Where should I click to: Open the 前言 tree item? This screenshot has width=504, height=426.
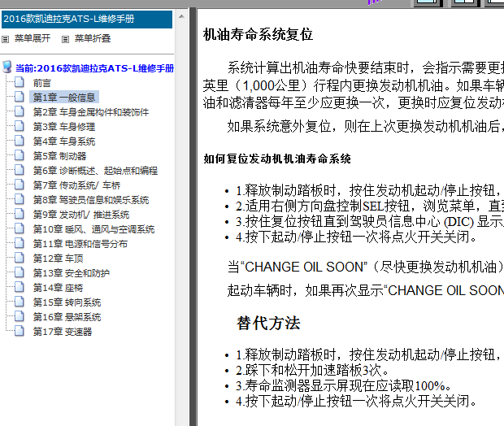pos(42,83)
